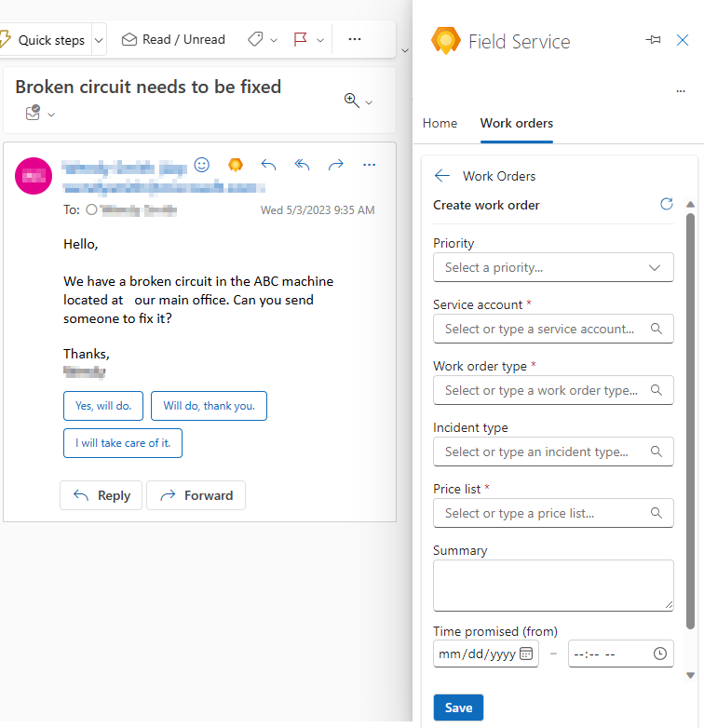This screenshot has height=728, width=704.
Task: Open the flag options dropdown arrow
Action: 320,40
